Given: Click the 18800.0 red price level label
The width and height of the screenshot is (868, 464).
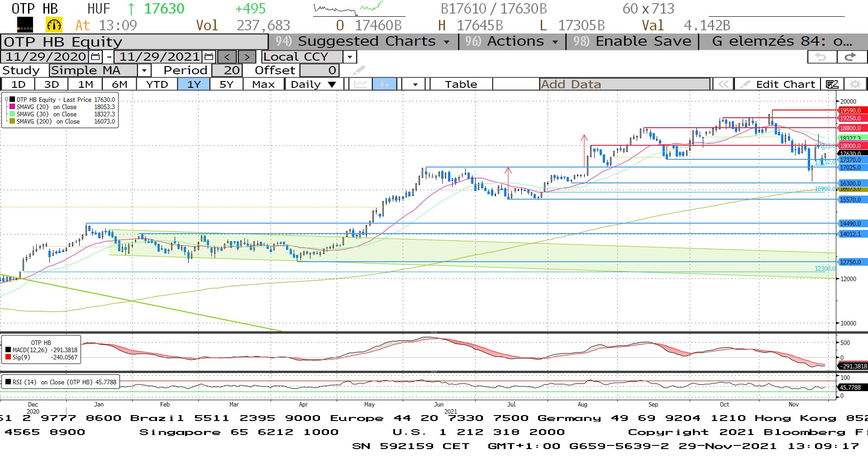Looking at the screenshot, I should pos(853,128).
